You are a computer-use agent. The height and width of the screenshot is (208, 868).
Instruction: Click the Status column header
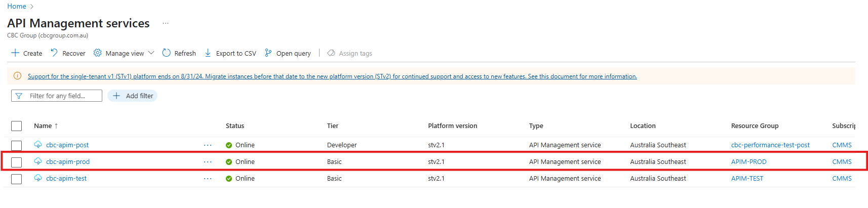[x=234, y=126]
